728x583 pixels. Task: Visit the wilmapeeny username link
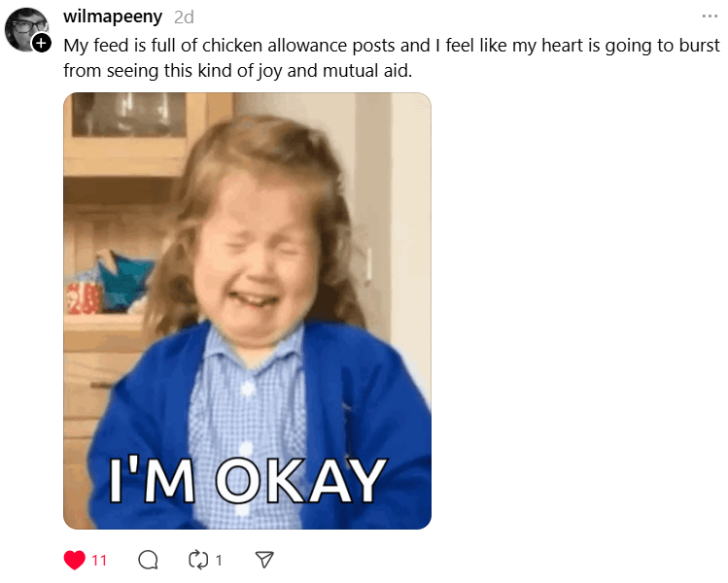coord(113,17)
